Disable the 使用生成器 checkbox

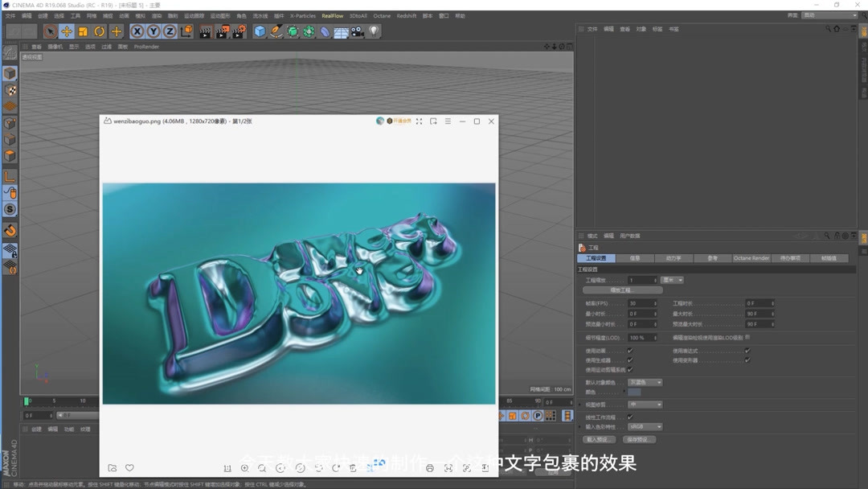pyautogui.click(x=628, y=359)
